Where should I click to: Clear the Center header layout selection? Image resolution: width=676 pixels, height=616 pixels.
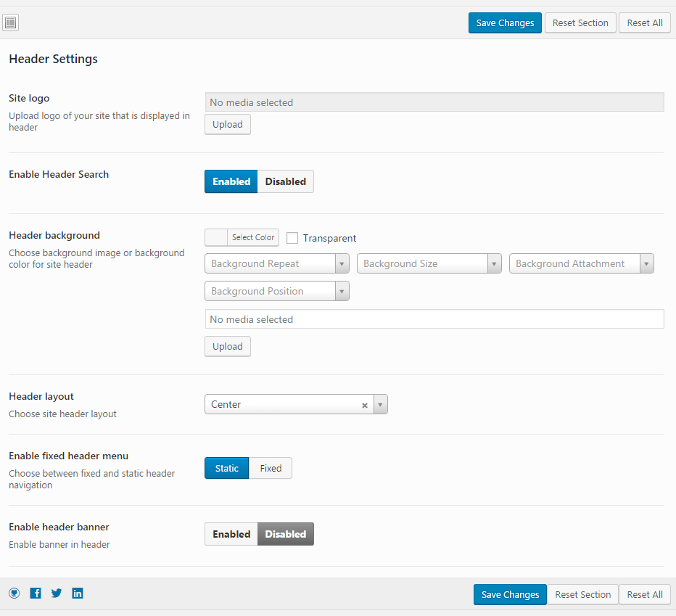point(365,405)
